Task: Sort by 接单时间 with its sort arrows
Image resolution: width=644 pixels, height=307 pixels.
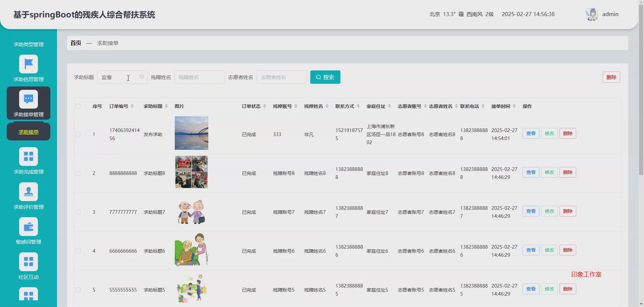Action: (514, 106)
